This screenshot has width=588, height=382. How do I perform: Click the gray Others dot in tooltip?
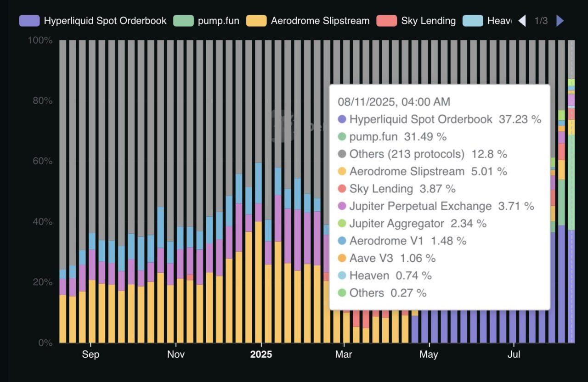click(341, 154)
